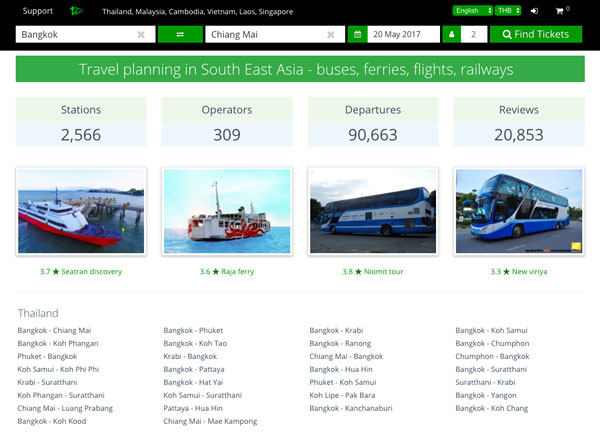Clear the Chiang Mai destination field
This screenshot has width=600, height=434.
330,34
